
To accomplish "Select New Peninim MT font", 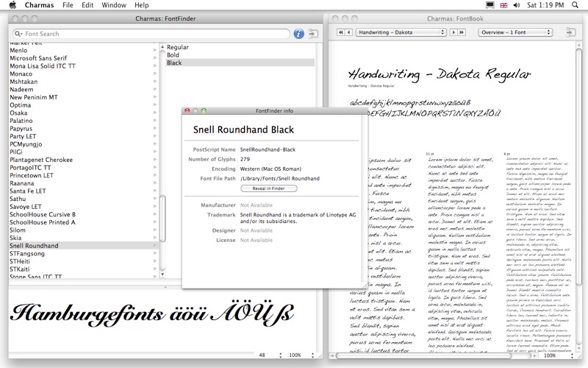I will [34, 97].
